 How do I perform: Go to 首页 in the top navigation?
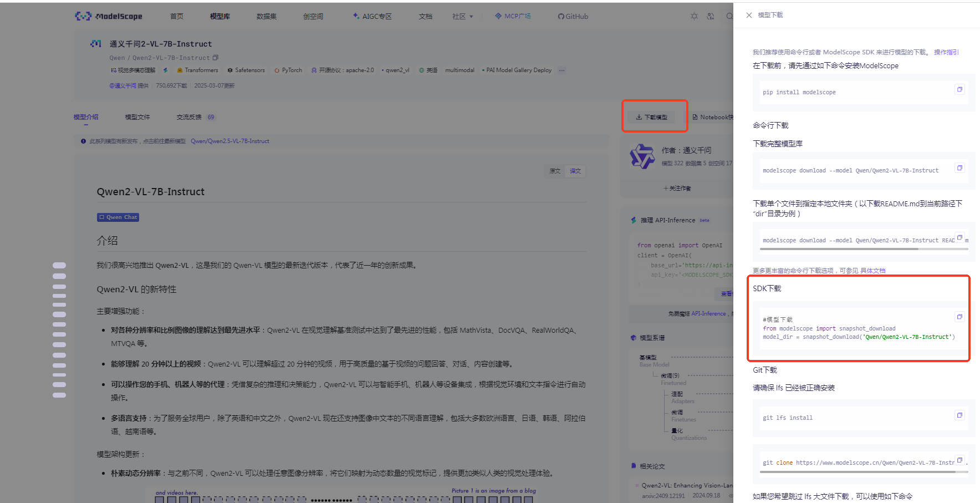pos(177,17)
